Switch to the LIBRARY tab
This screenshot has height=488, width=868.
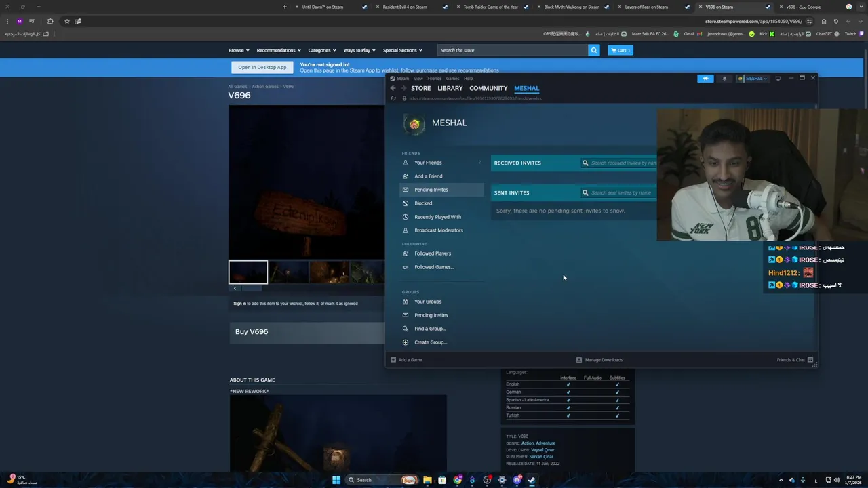tap(450, 88)
